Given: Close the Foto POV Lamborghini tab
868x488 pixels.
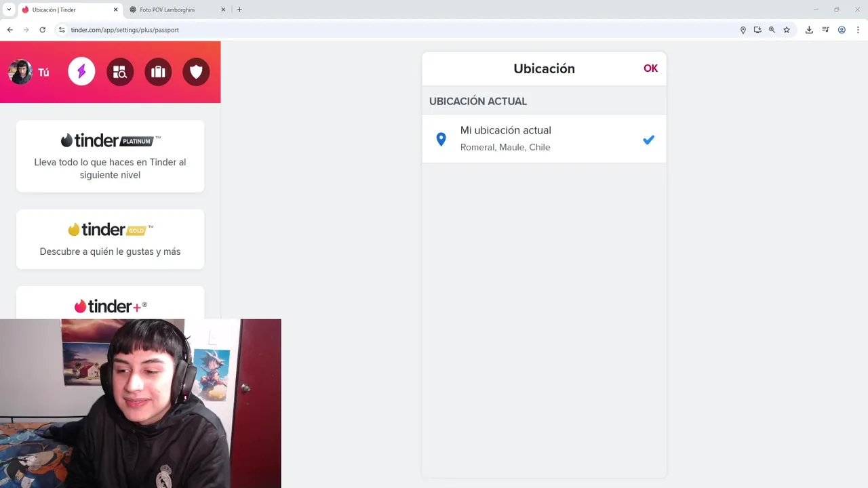Looking at the screenshot, I should 223,9.
